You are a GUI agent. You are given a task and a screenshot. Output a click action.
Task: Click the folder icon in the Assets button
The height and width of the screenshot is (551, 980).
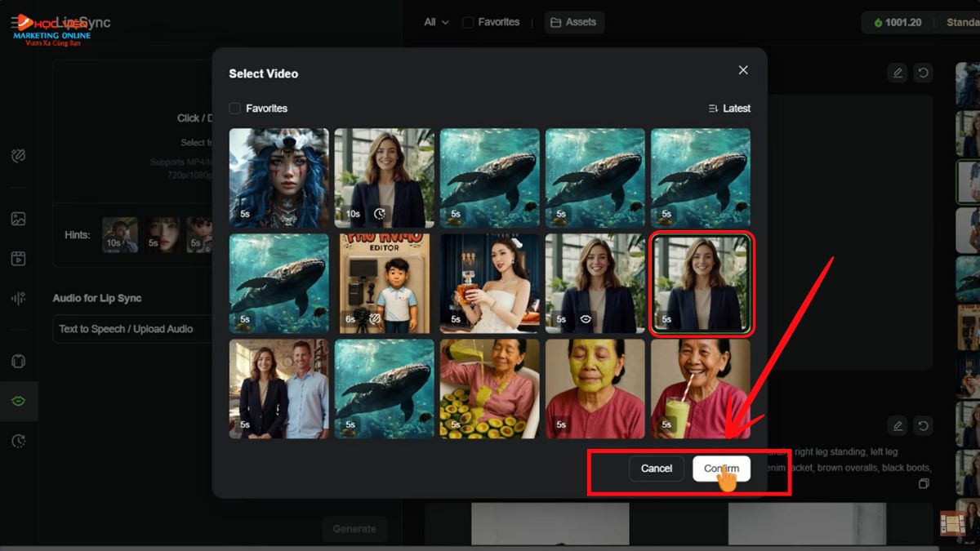coord(555,22)
